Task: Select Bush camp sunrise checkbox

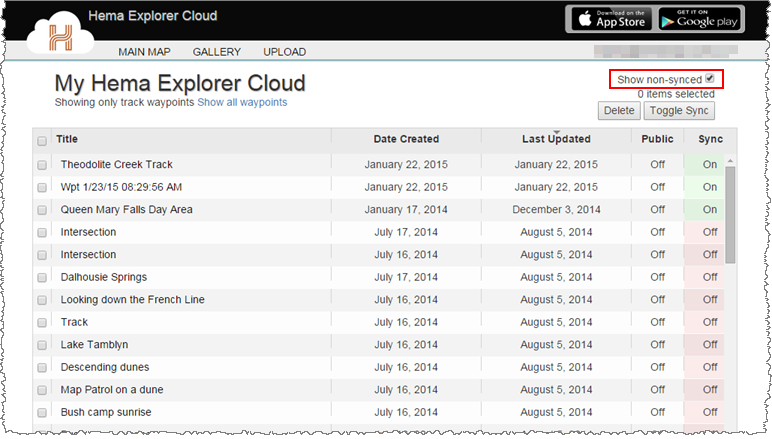Action: coord(42,412)
